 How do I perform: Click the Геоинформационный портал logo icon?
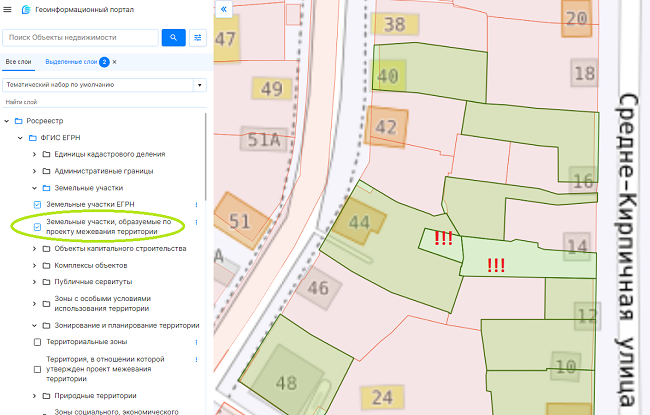pos(25,9)
